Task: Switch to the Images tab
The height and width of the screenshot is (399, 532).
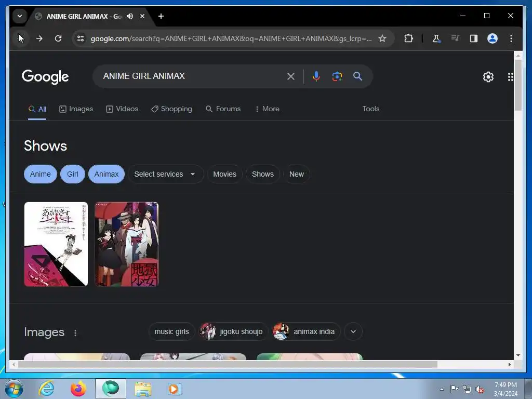Action: coord(76,109)
